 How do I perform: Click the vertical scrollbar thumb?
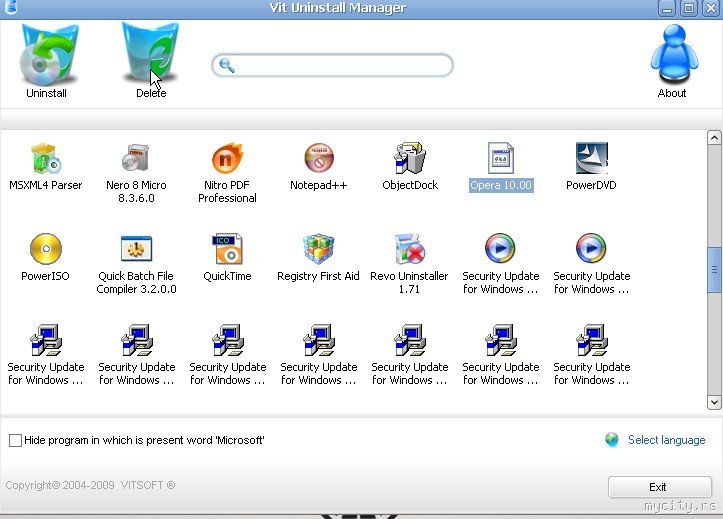[x=714, y=270]
